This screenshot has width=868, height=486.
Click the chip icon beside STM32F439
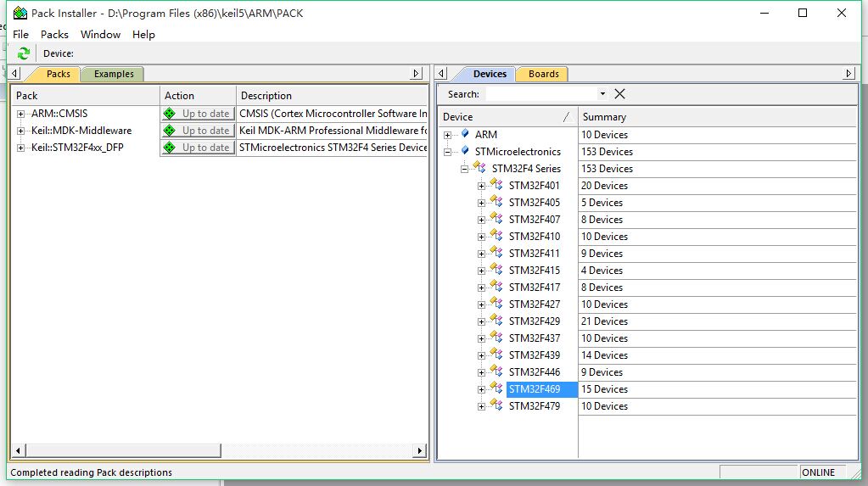click(x=496, y=354)
